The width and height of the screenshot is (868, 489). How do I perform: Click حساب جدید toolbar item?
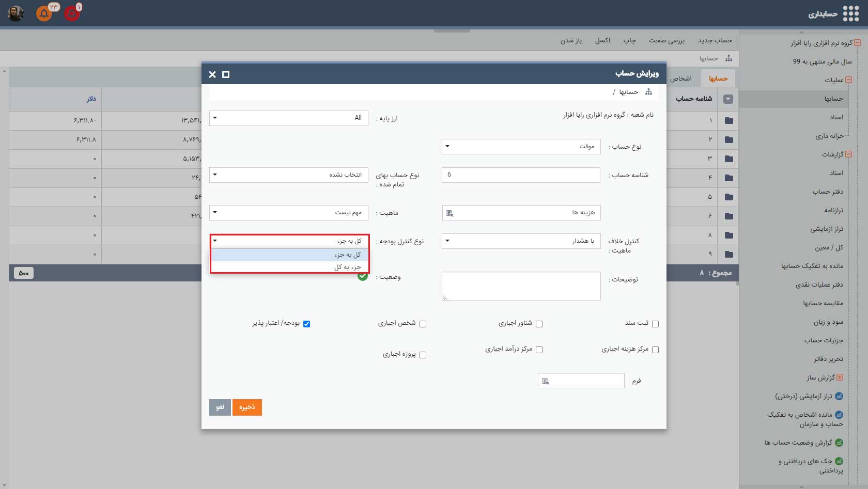point(715,40)
